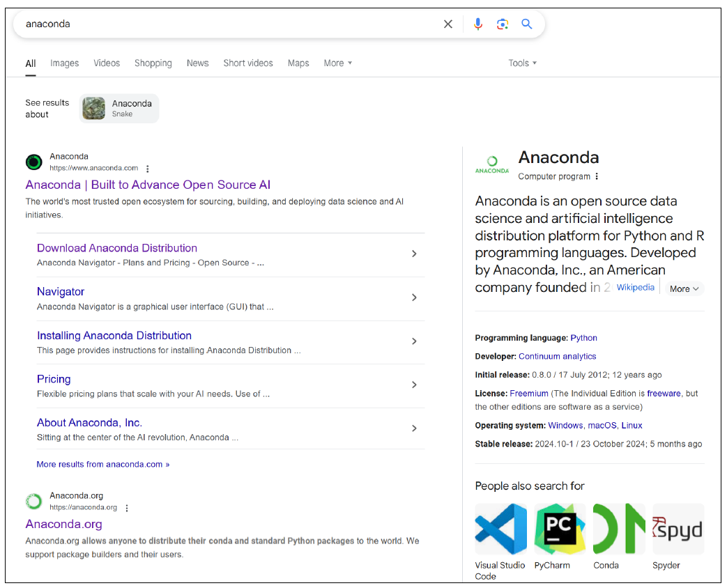Expand the Tools dropdown
Screen dimensions: 727x588
[522, 63]
